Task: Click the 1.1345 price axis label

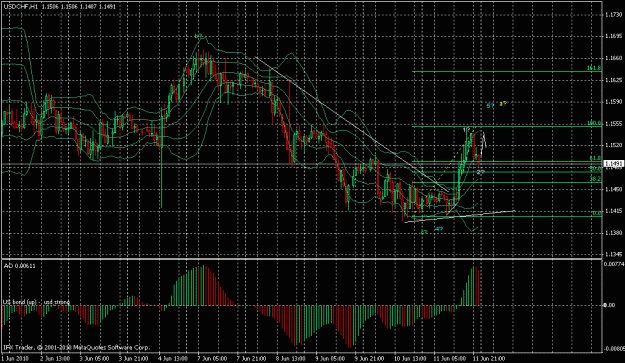Action: pyautogui.click(x=613, y=254)
